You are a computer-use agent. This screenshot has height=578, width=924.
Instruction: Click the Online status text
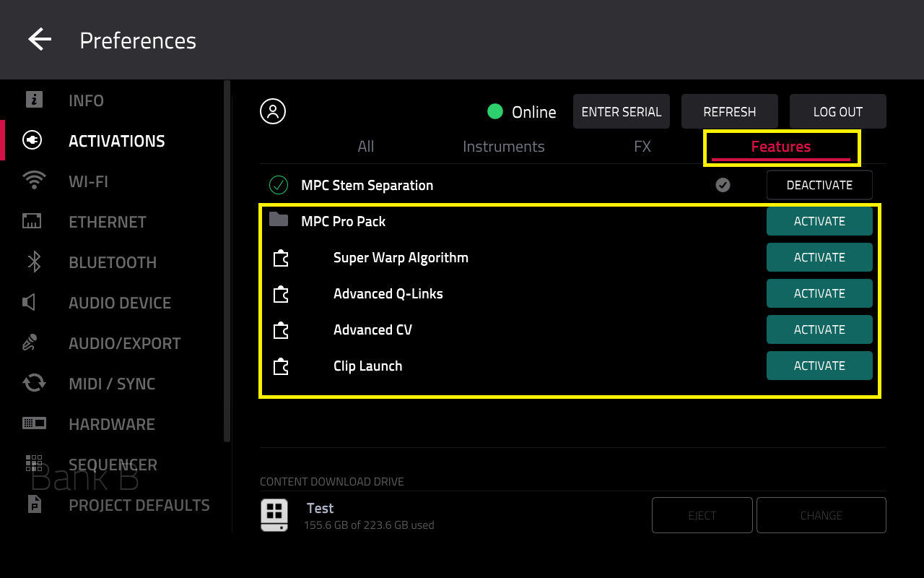[534, 112]
